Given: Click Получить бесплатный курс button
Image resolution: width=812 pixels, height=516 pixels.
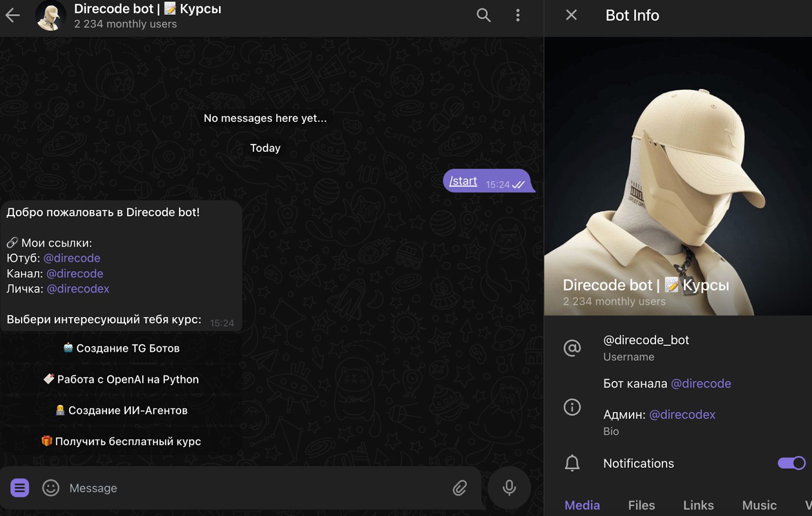Looking at the screenshot, I should tap(121, 441).
